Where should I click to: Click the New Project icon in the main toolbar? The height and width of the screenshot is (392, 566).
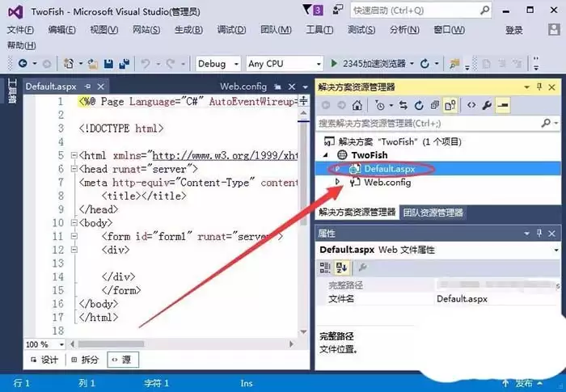coord(68,64)
